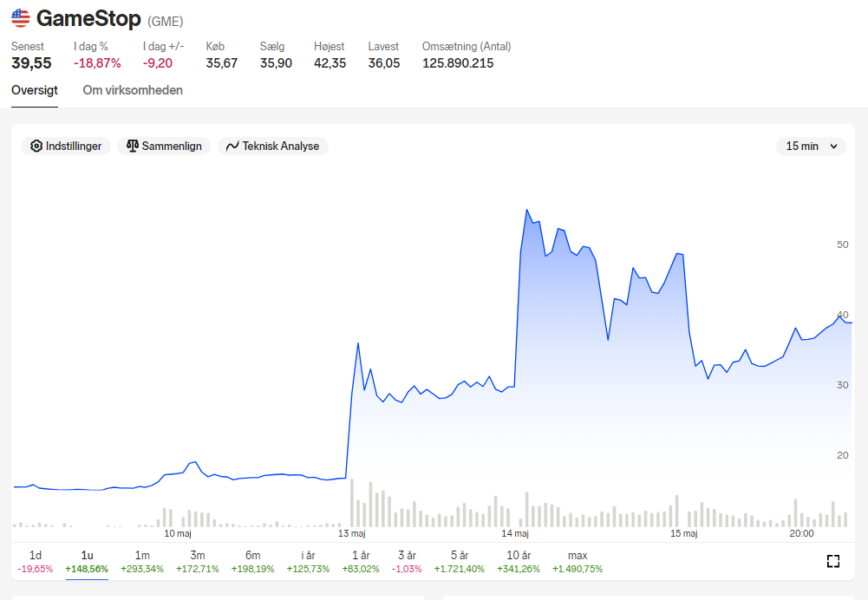The height and width of the screenshot is (600, 868).
Task: Click the 30 price axis label
Action: point(843,385)
